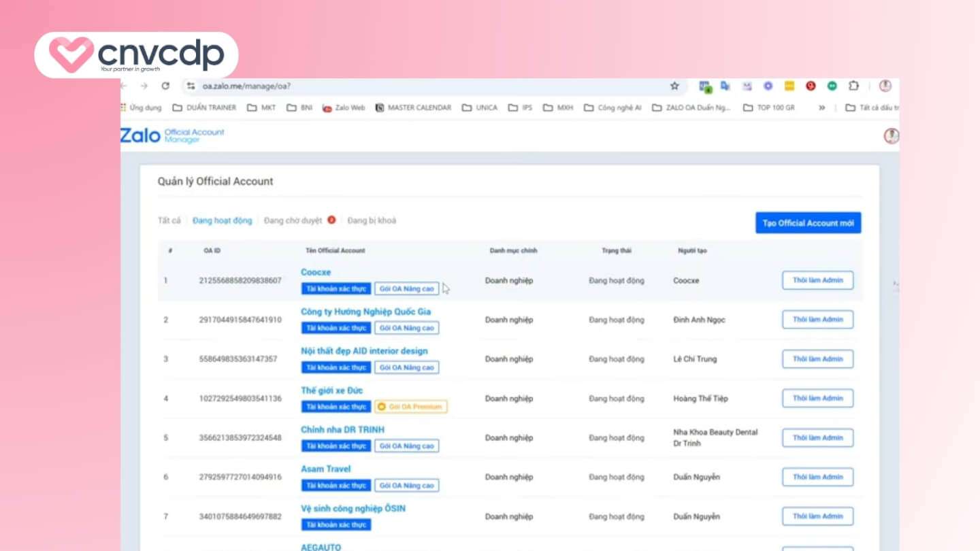This screenshot has width=980, height=551.
Task: Click the browser forward arrow
Action: pyautogui.click(x=144, y=86)
